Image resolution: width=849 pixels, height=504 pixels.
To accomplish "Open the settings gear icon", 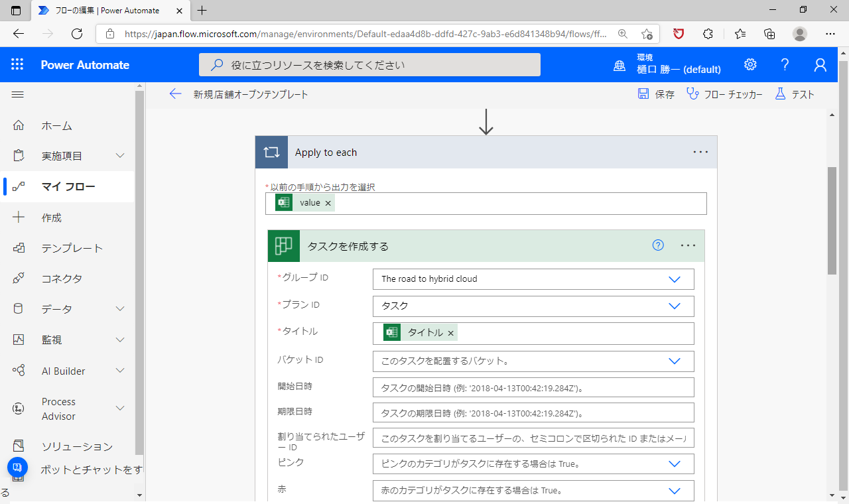I will 750,64.
